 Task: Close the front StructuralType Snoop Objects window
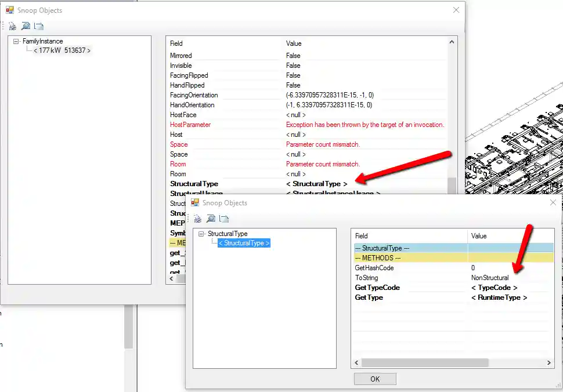tap(553, 203)
